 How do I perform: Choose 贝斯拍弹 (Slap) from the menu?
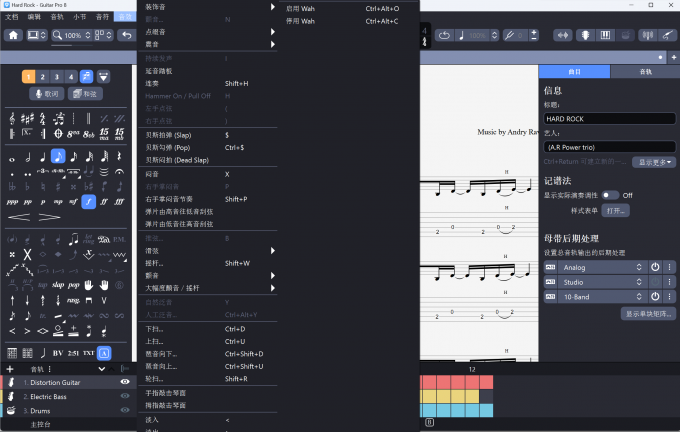[168, 134]
